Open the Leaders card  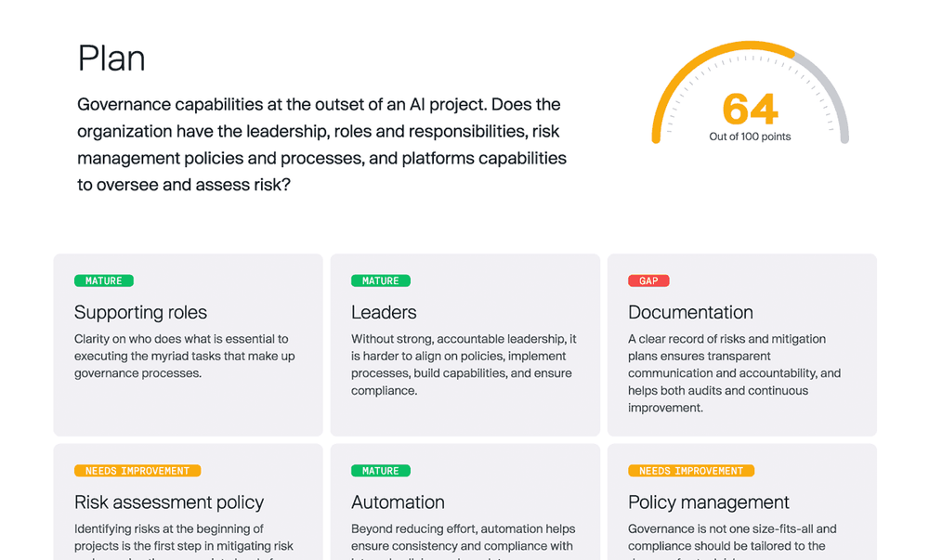click(x=464, y=344)
